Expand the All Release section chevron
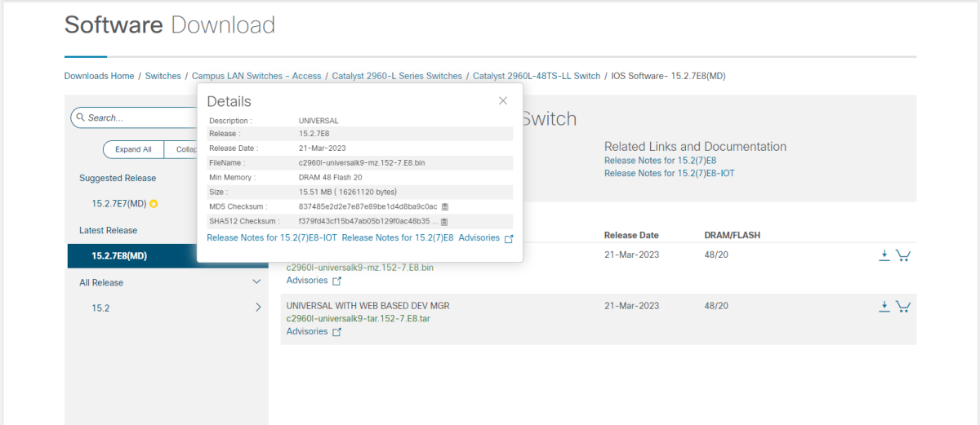The height and width of the screenshot is (425, 980). click(257, 282)
